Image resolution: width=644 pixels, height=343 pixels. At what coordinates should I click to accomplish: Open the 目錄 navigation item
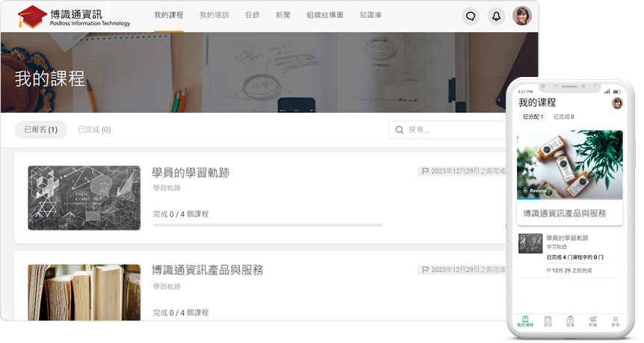(253, 16)
